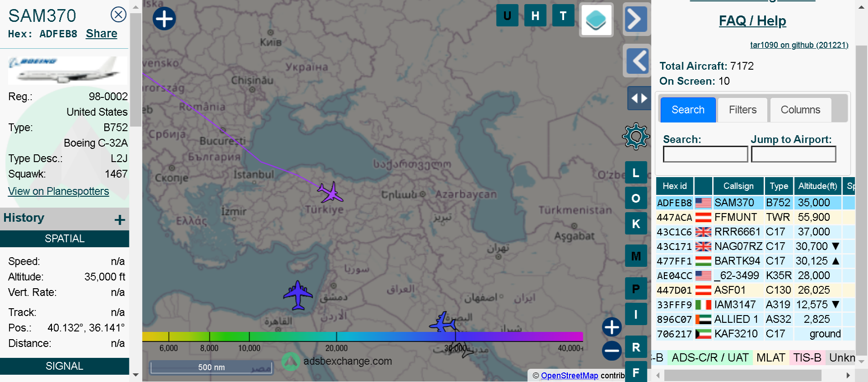Viewport: 868px width, 382px height.
Task: Switch to the Search tab
Action: pyautogui.click(x=688, y=110)
